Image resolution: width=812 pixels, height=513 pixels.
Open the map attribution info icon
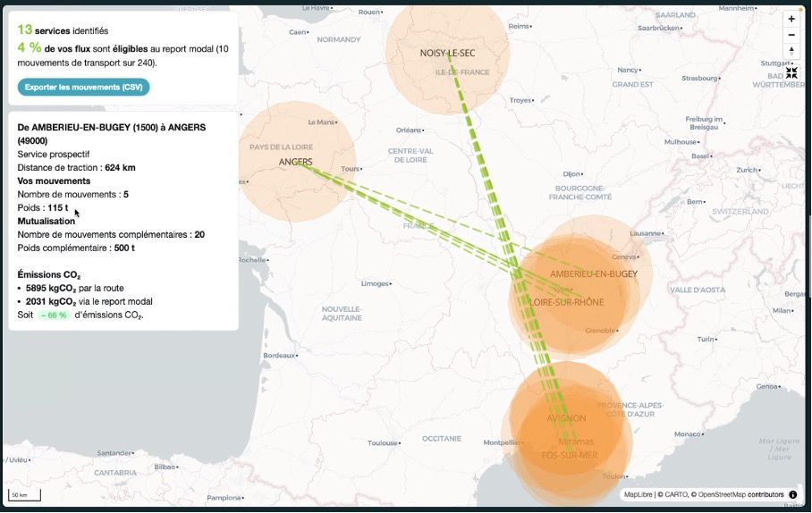point(793,494)
